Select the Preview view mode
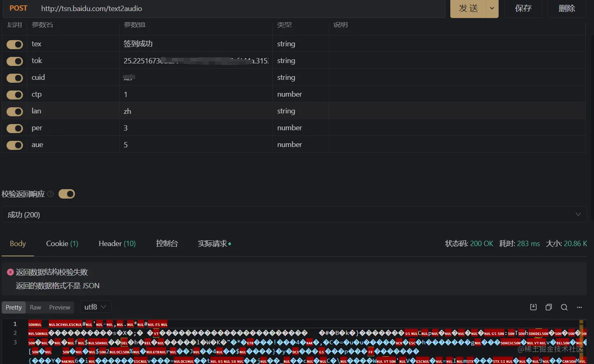The image size is (594, 364). click(x=60, y=307)
